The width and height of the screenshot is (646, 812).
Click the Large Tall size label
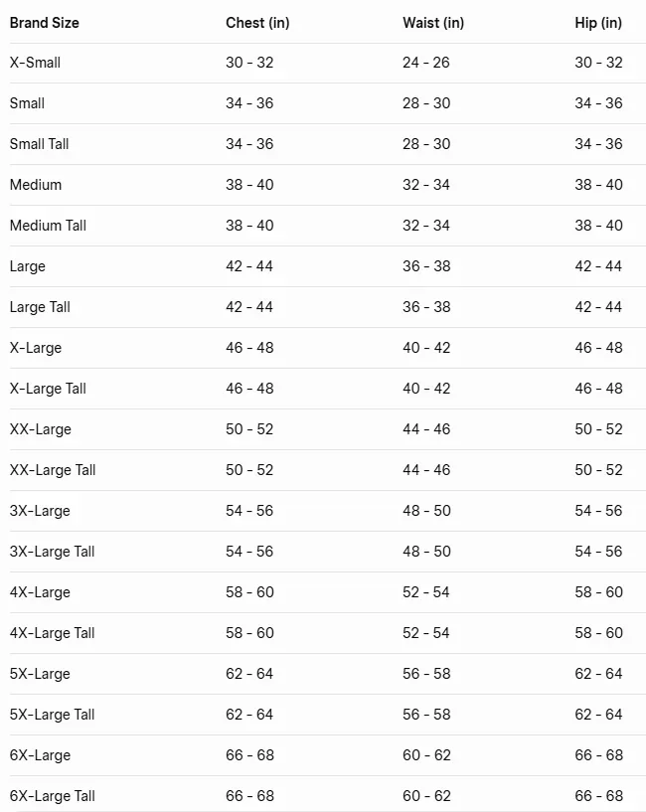pos(40,307)
